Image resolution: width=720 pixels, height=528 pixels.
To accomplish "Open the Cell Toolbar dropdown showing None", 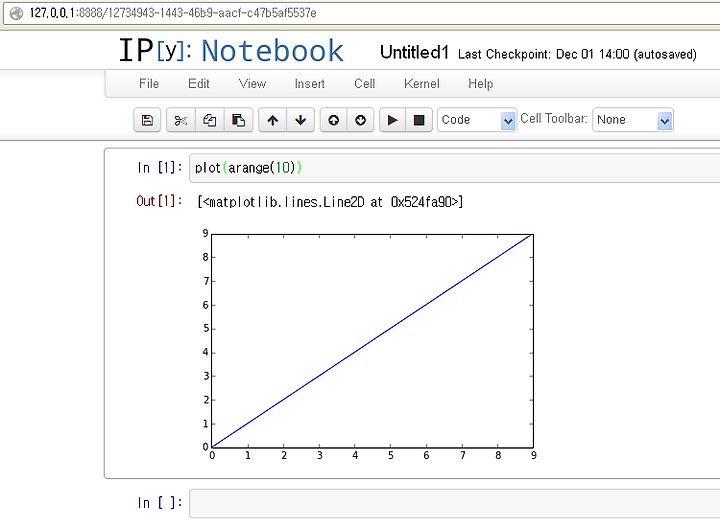I will pos(633,120).
